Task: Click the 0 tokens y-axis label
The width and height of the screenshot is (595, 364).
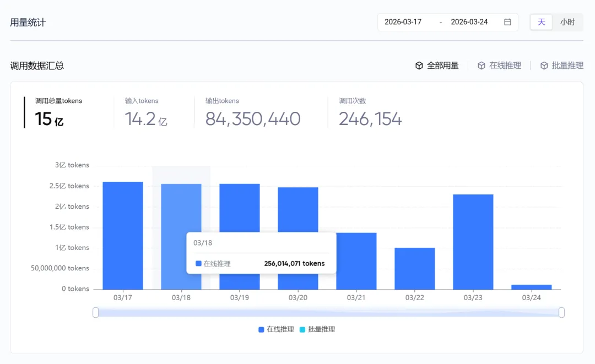Action: (75, 289)
